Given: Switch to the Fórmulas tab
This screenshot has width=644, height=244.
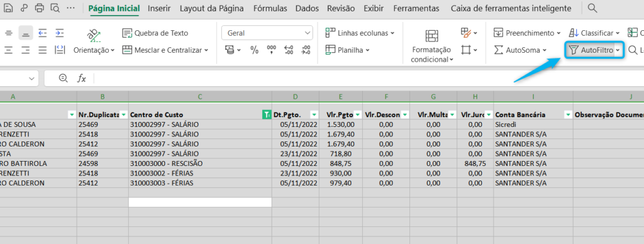Looking at the screenshot, I should coord(270,8).
